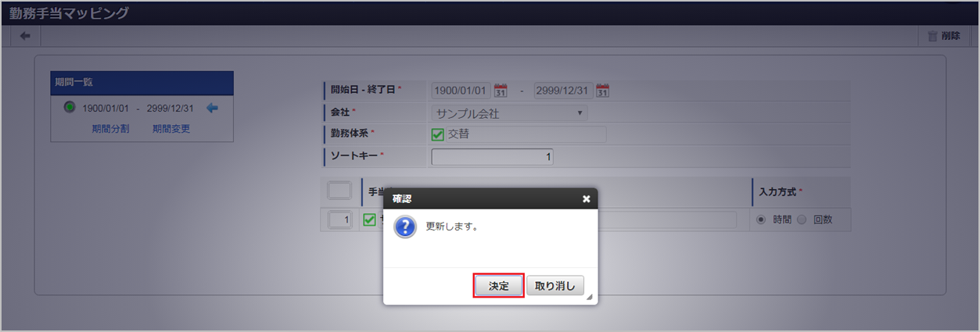Click 取り消し to cancel the dialog
Screen dimensions: 980x332
click(x=555, y=286)
